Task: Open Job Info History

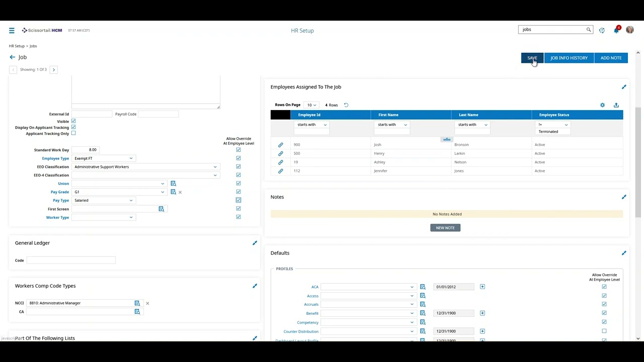Action: (569, 58)
